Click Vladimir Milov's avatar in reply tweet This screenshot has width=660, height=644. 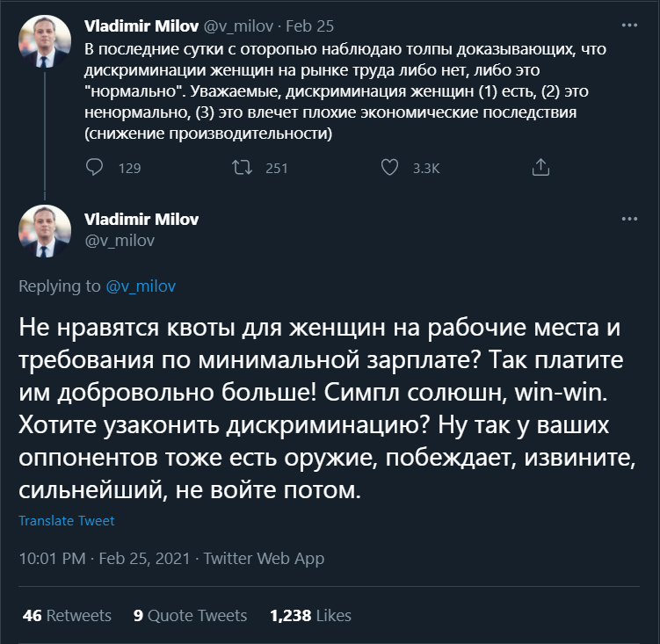(45, 232)
